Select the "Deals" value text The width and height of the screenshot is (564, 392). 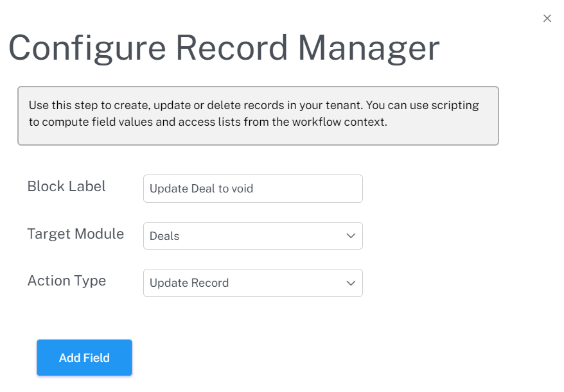164,236
